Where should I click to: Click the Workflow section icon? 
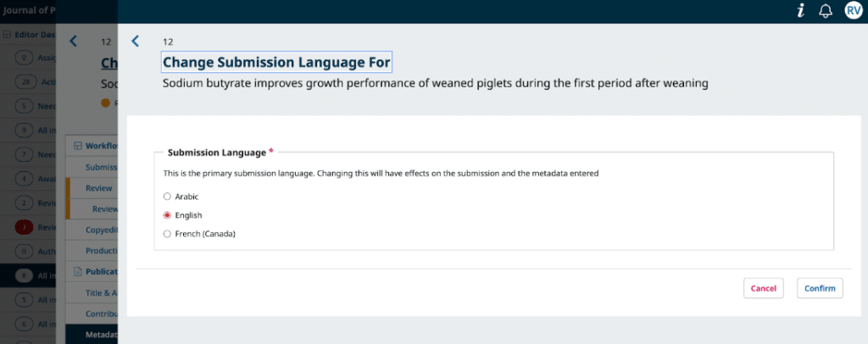[78, 146]
